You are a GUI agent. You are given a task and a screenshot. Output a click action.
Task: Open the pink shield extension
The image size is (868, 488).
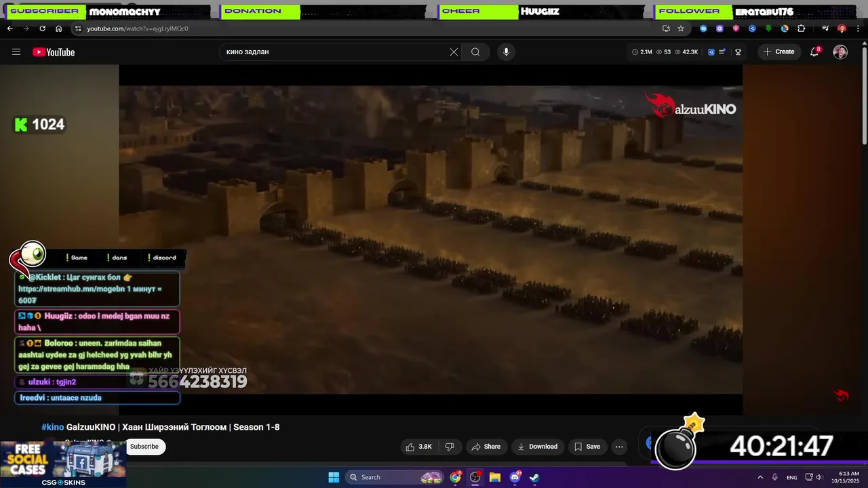[736, 28]
